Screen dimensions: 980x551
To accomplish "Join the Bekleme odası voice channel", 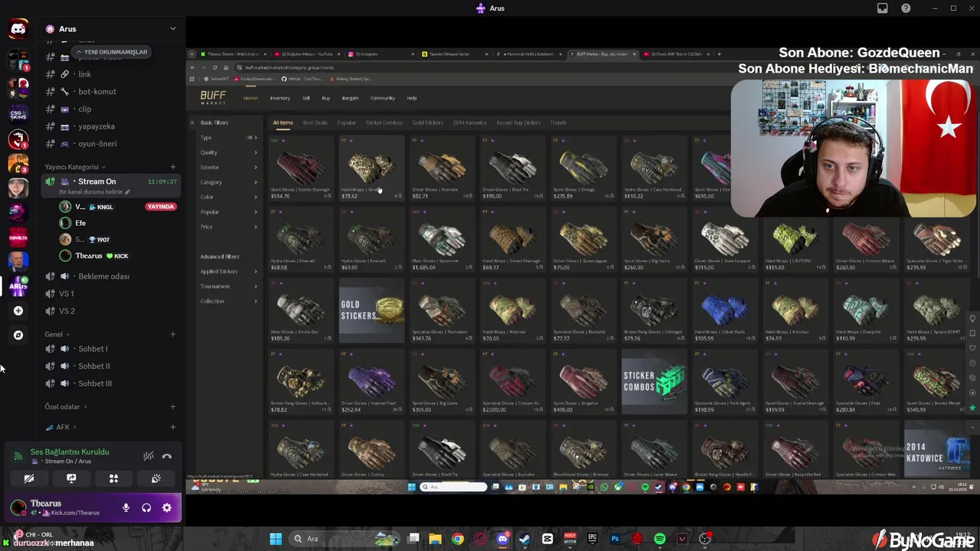I will (110, 276).
